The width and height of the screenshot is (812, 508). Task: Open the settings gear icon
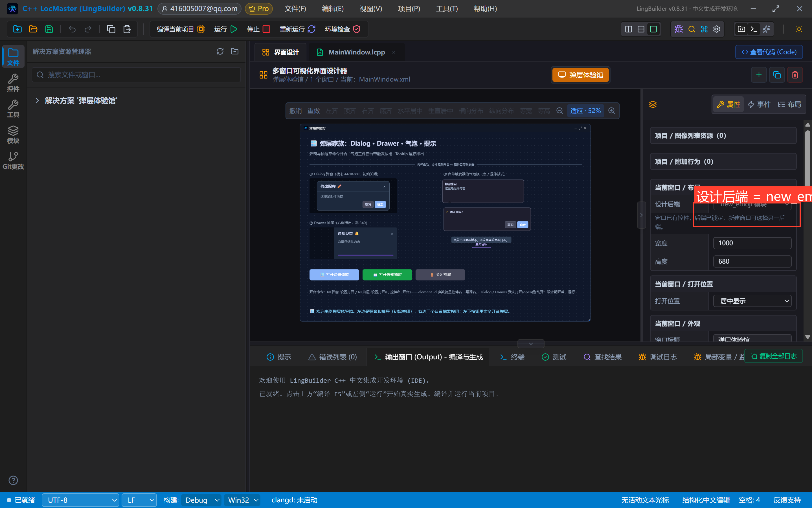(717, 29)
